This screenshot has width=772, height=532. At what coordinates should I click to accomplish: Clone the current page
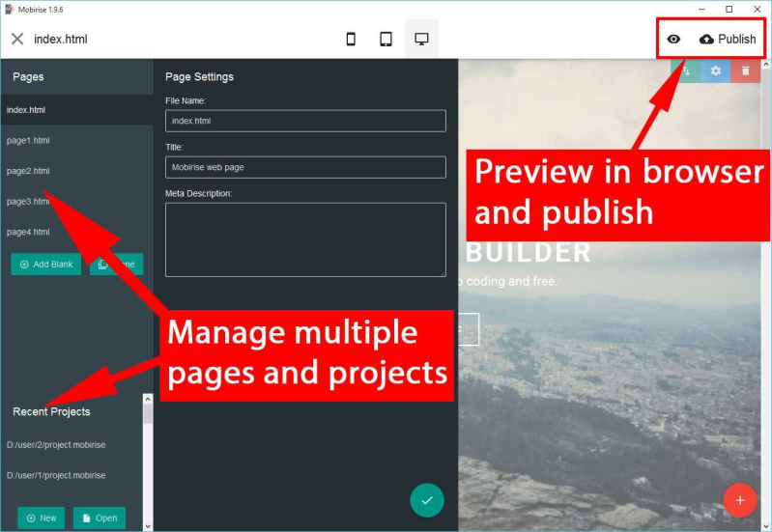click(x=117, y=265)
